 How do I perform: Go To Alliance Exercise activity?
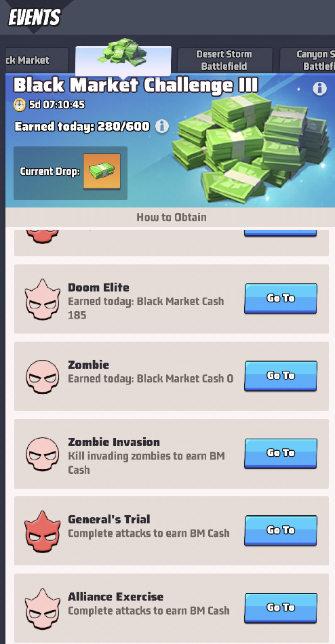[281, 607]
